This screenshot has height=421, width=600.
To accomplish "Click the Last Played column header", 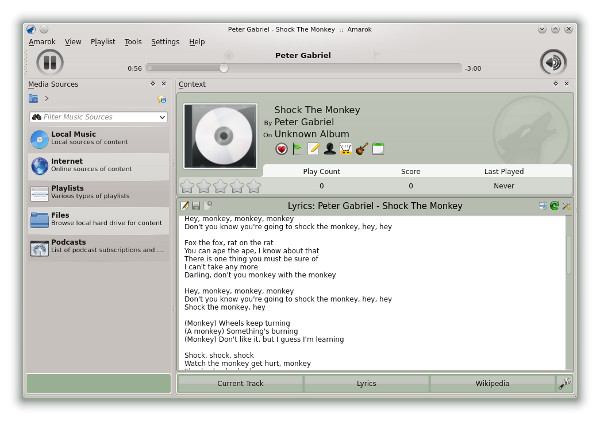I will click(504, 171).
